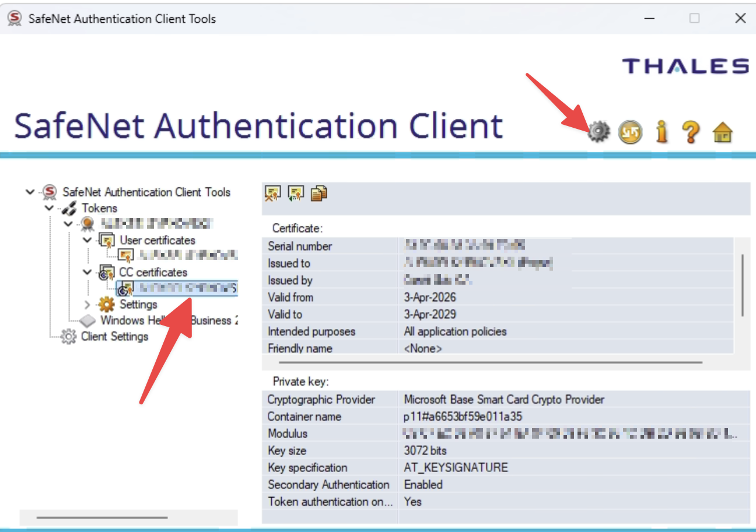
Task: Click the 'Secondary Authentication' field label
Action: click(328, 484)
